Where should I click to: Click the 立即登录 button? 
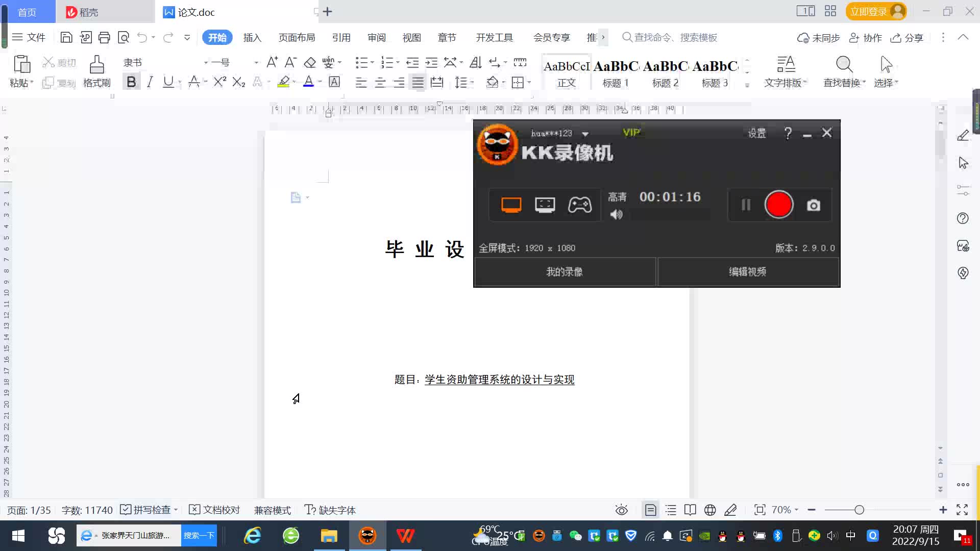[876, 11]
